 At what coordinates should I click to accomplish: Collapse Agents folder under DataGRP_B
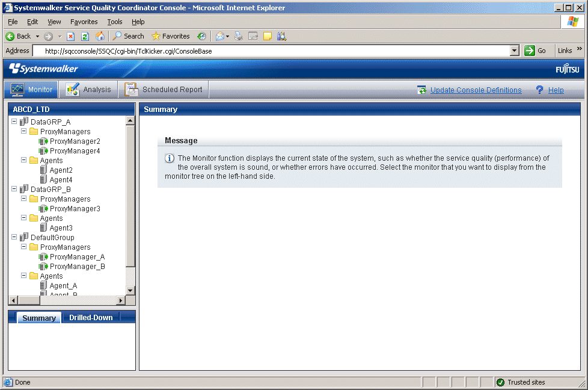coord(23,218)
